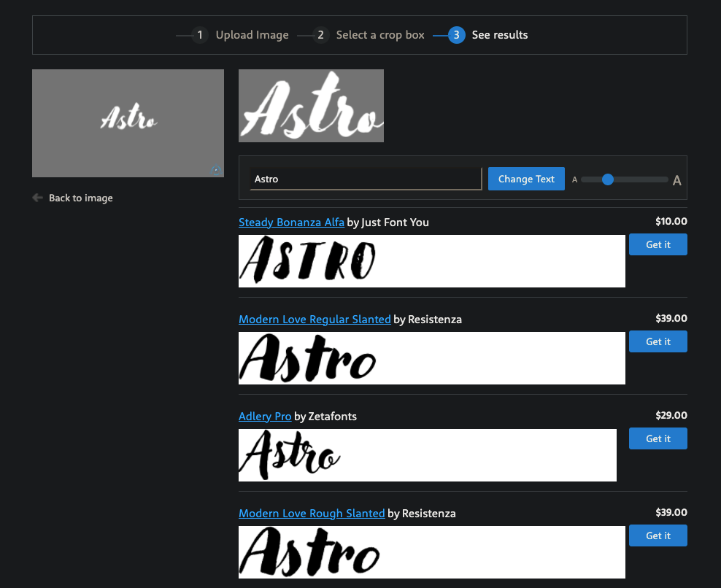Click the Select a crop box step label
Screen dimensions: 721x588
click(379, 34)
